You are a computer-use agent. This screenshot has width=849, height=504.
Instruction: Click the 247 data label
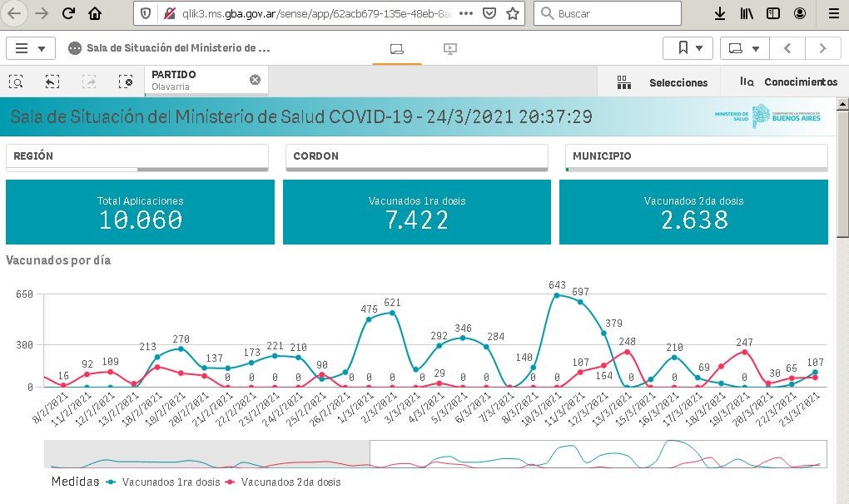pos(744,343)
